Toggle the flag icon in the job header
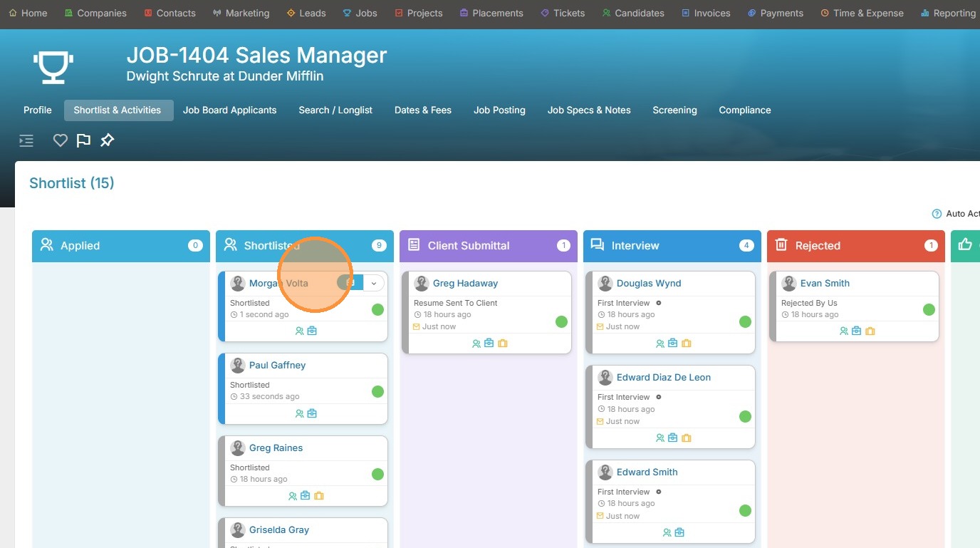 [83, 140]
